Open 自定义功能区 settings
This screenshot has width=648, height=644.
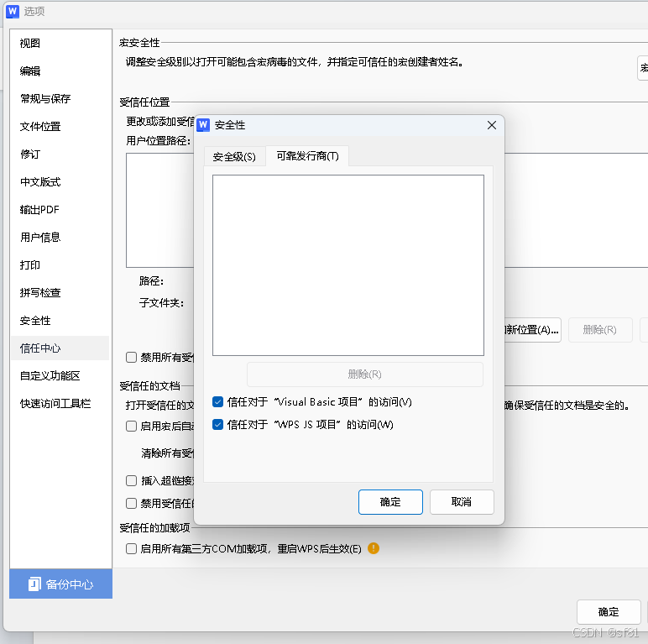pos(60,375)
